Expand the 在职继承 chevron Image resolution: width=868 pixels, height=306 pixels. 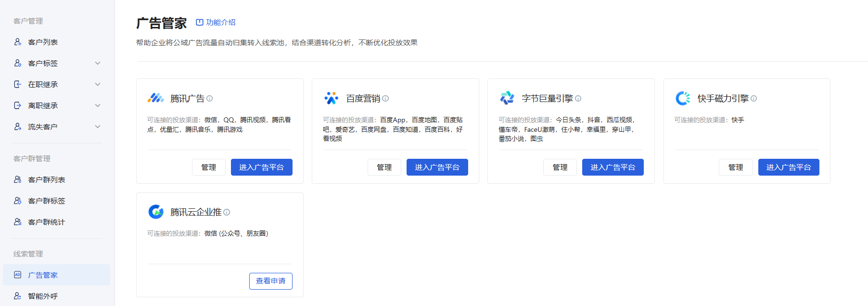[98, 84]
